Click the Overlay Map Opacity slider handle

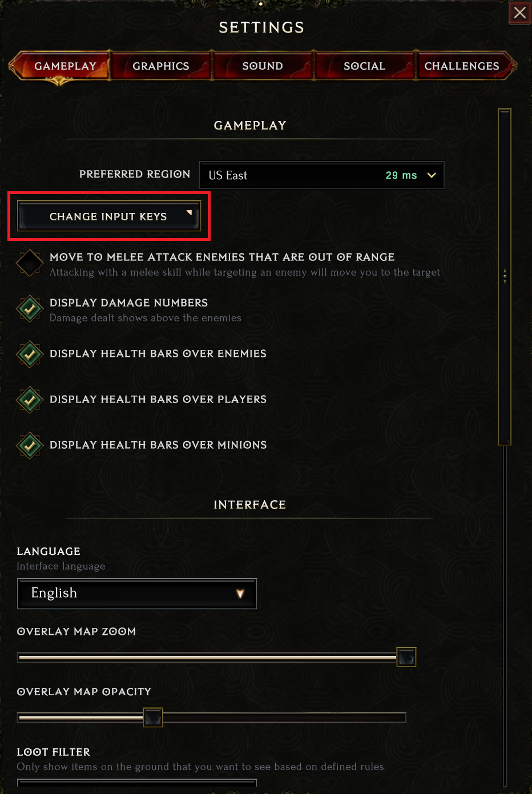(153, 718)
